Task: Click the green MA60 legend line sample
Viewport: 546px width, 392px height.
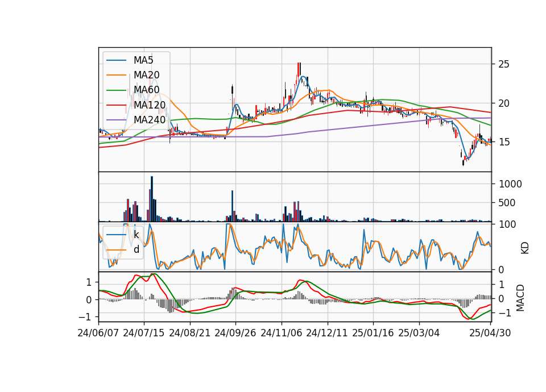Action: pos(116,90)
